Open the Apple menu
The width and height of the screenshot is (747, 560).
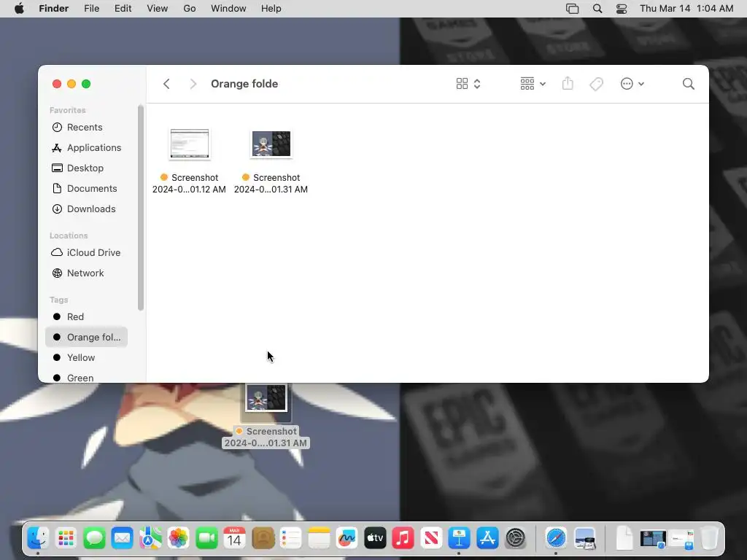click(19, 9)
